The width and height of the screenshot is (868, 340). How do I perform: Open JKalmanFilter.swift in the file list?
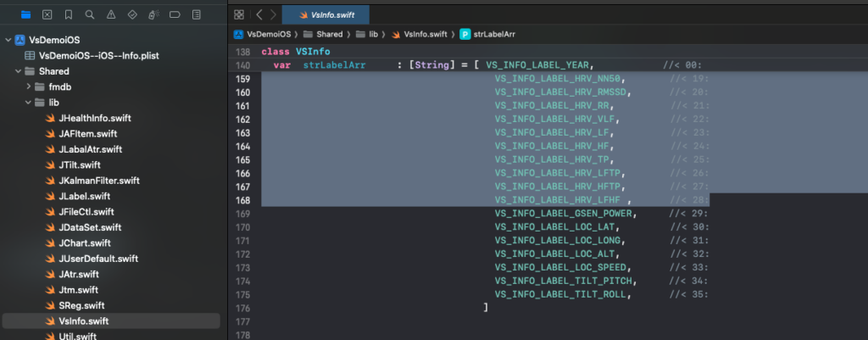pos(98,181)
